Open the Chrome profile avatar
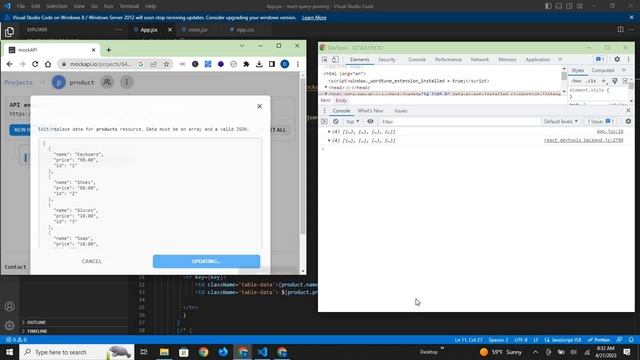Screen dimensions: 640x360 tap(284, 64)
